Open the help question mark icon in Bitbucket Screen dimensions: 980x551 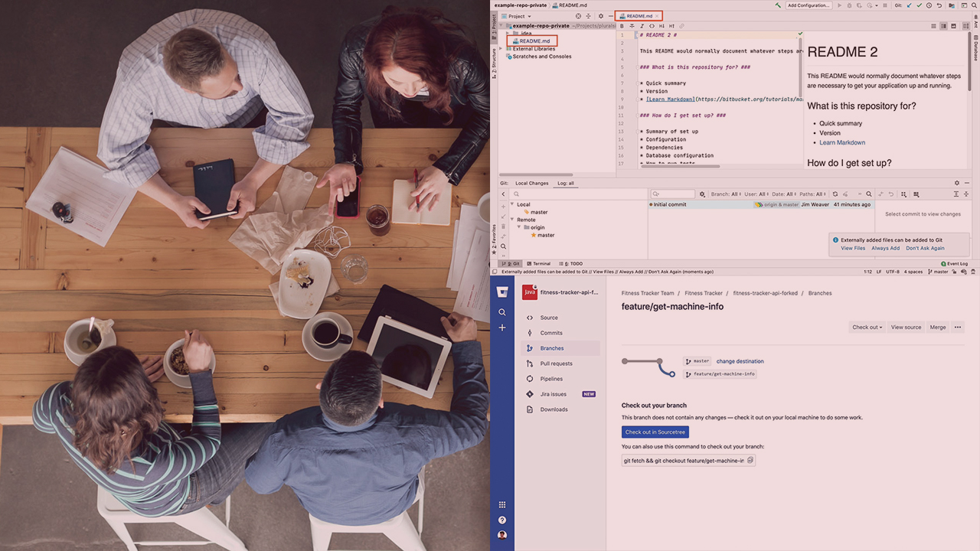[x=502, y=520]
